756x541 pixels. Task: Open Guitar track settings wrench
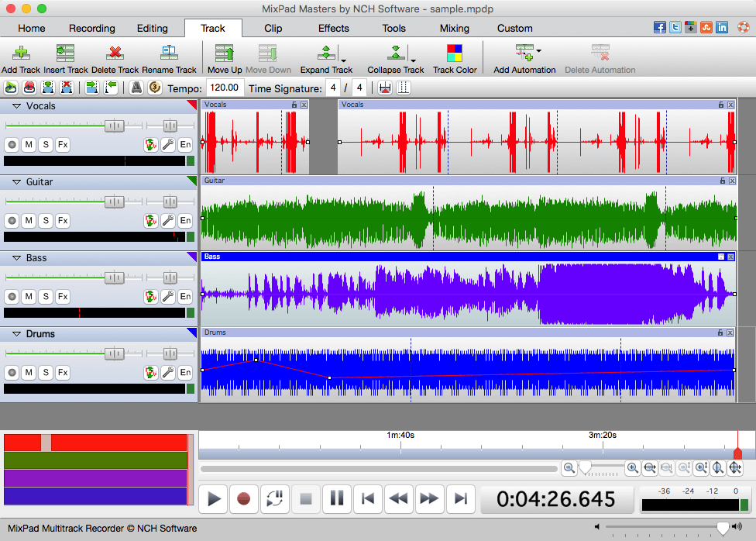(x=168, y=221)
